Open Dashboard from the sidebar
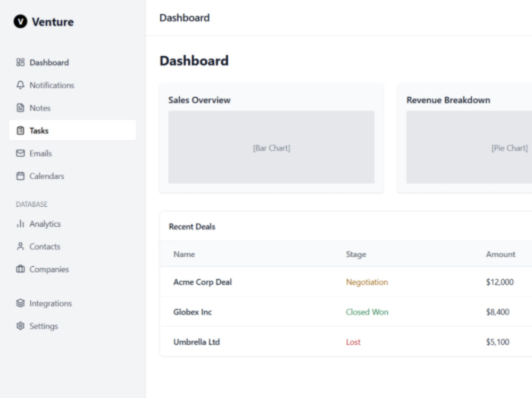Viewport: 532px width, 398px height. click(x=72, y=62)
